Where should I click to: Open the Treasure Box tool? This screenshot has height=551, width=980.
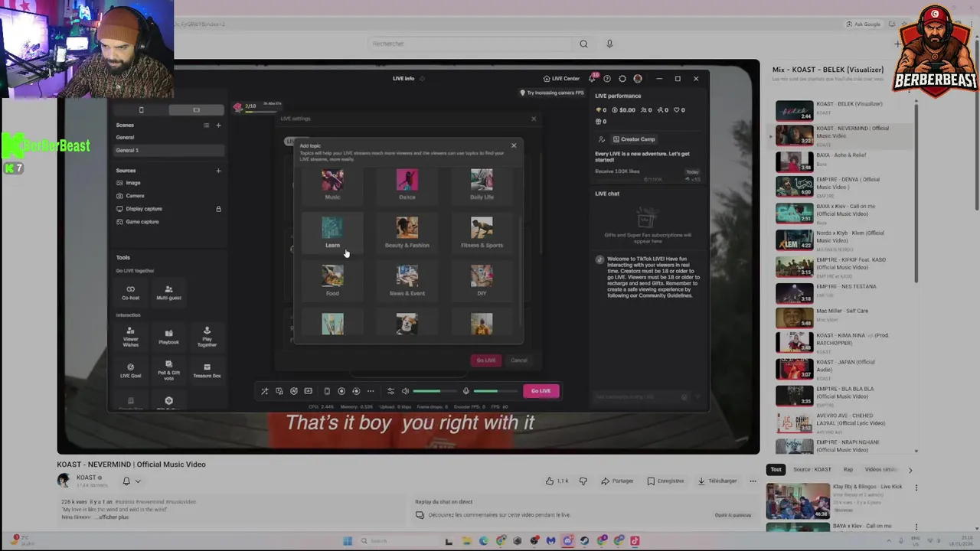tap(207, 371)
